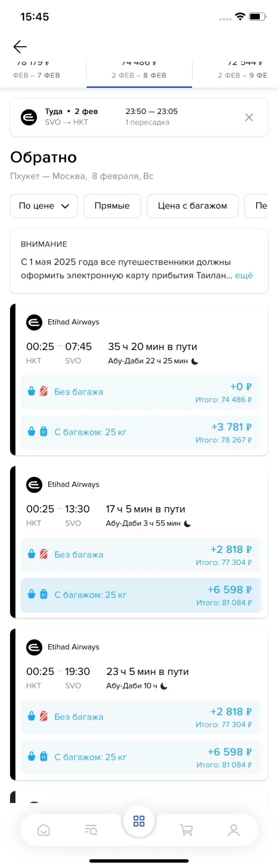Choose Без багажа fare for +0 ₽

coord(141,392)
